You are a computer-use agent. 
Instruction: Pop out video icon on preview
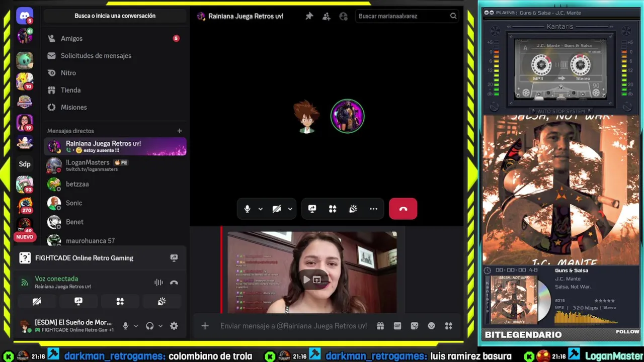[x=317, y=280]
